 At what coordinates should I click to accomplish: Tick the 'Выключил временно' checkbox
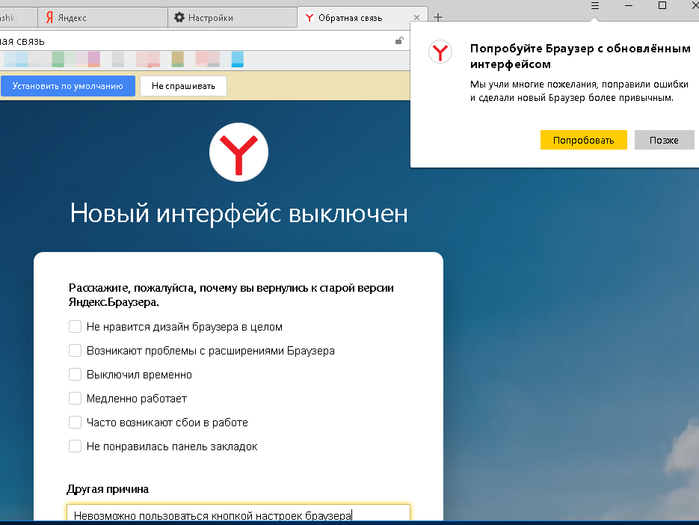pos(75,374)
